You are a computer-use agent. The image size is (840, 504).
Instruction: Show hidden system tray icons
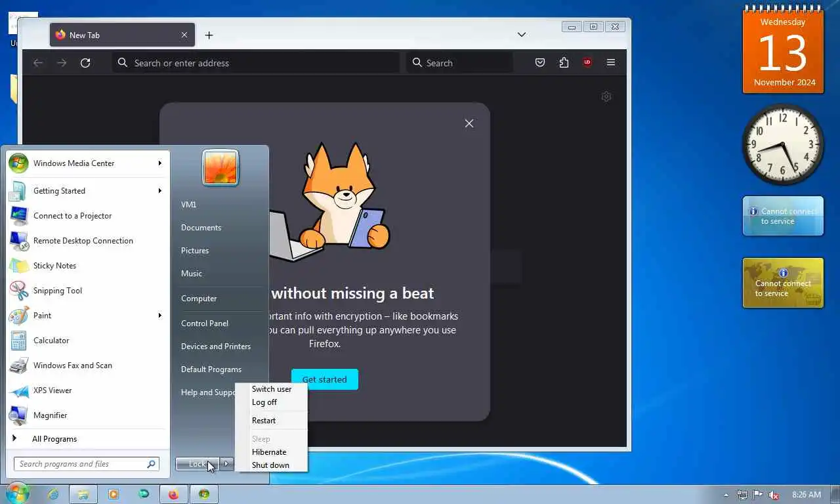point(726,495)
